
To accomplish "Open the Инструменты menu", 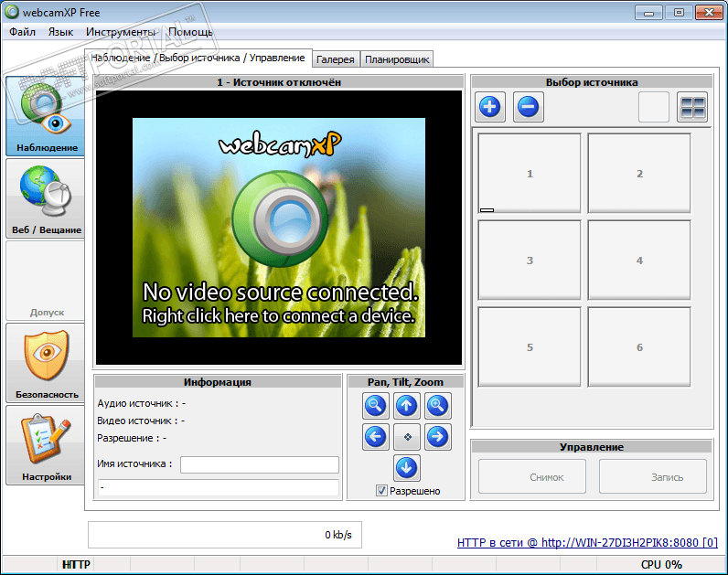I will 120,32.
